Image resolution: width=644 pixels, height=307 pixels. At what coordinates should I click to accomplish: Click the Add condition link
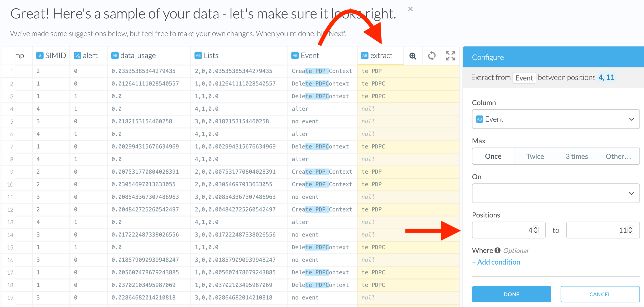tap(496, 262)
